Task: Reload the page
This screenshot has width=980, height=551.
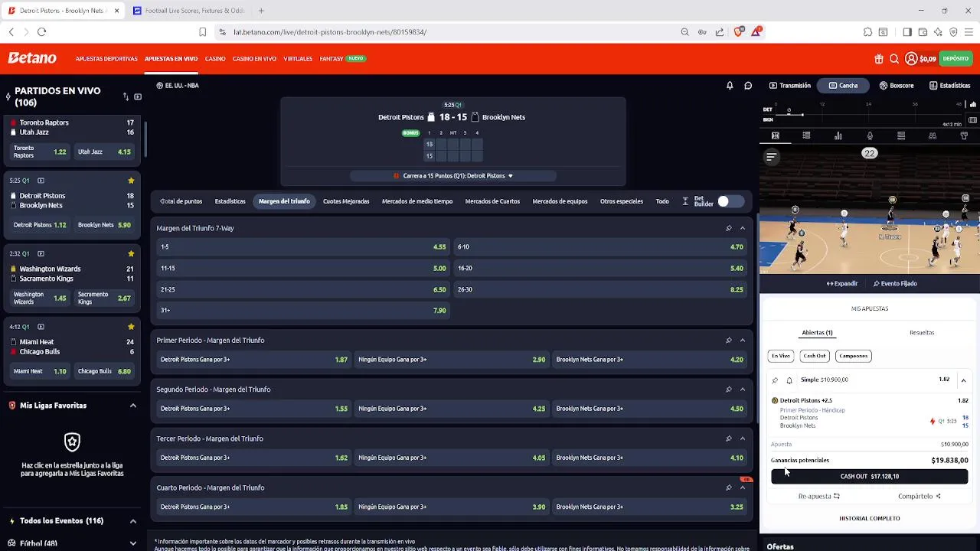Action: pyautogui.click(x=41, y=32)
